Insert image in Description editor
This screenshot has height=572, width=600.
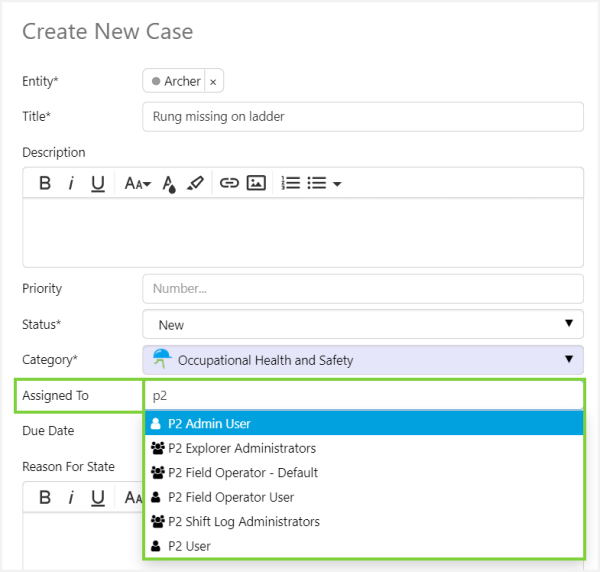coord(256,183)
